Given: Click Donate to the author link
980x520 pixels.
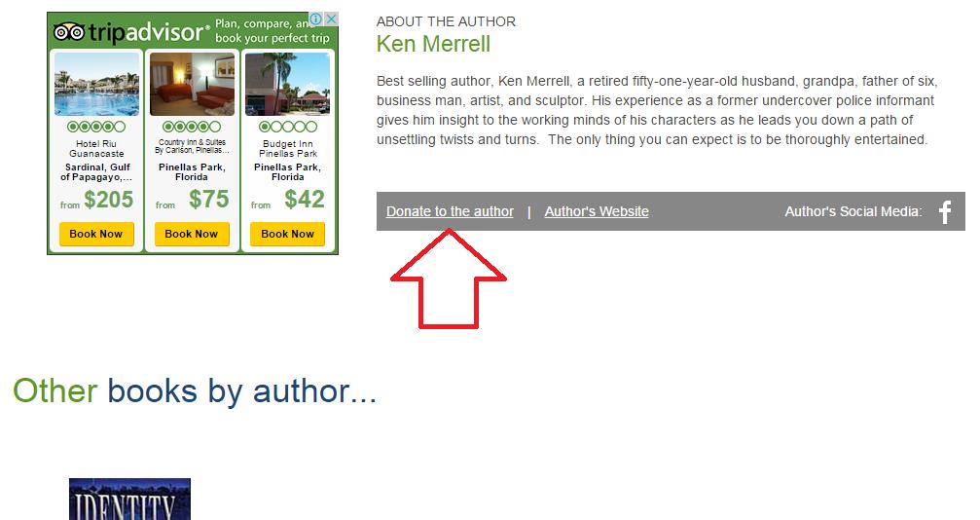Looking at the screenshot, I should [x=450, y=211].
